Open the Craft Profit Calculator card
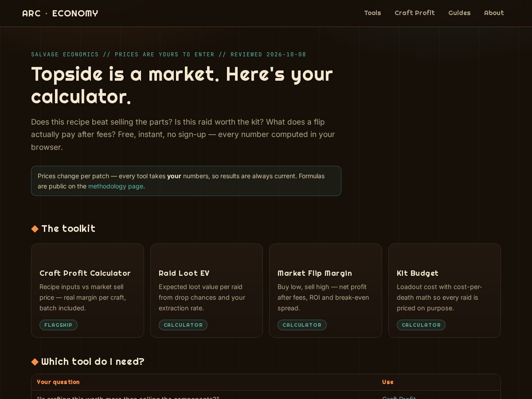Image resolution: width=532 pixels, height=399 pixels. click(x=87, y=290)
